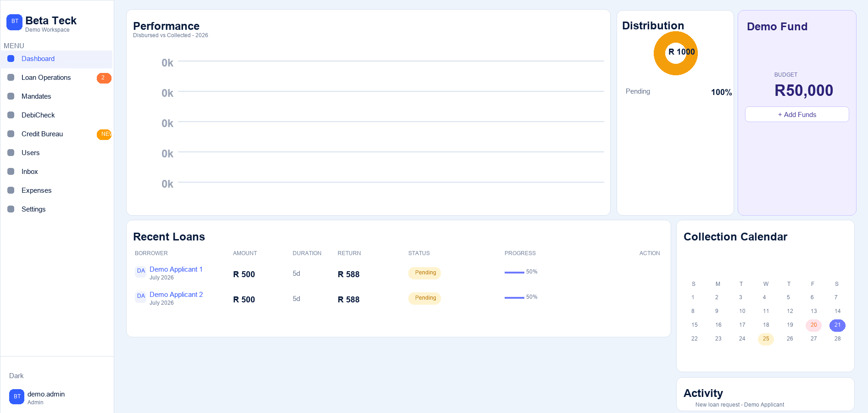Click the Pending status for Demo Applicant 2
The height and width of the screenshot is (413, 868).
pyautogui.click(x=425, y=298)
